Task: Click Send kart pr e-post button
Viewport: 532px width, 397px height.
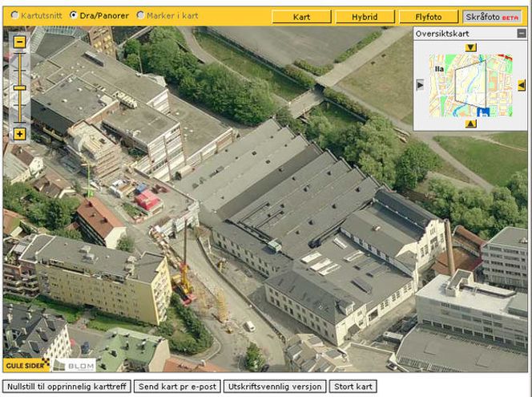Action: click(x=177, y=387)
